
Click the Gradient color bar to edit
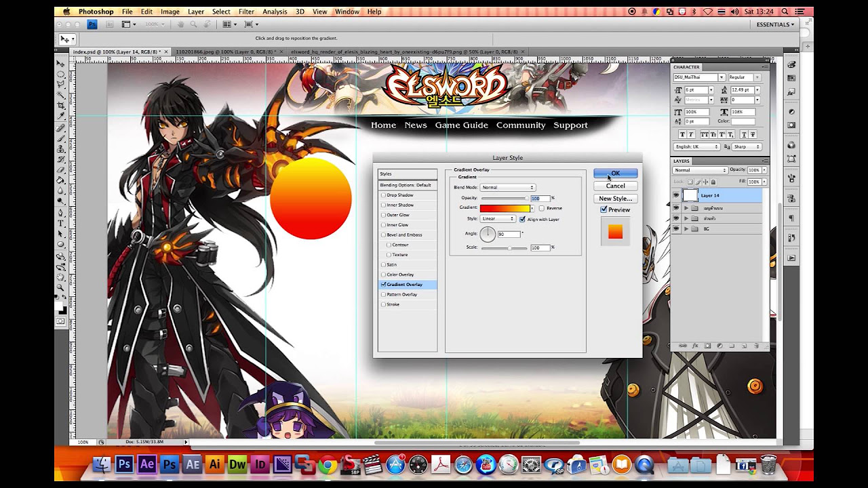pos(505,208)
